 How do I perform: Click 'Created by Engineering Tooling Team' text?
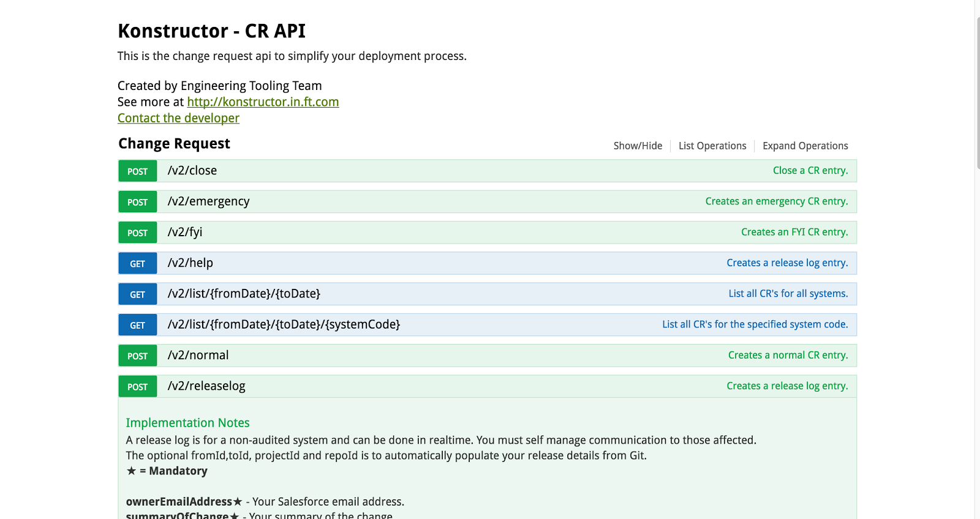coord(219,86)
